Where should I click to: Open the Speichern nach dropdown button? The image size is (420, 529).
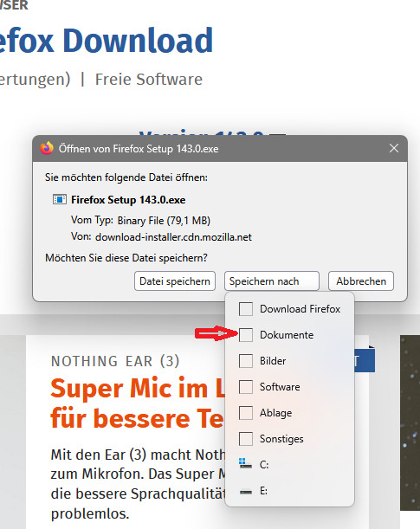(272, 281)
